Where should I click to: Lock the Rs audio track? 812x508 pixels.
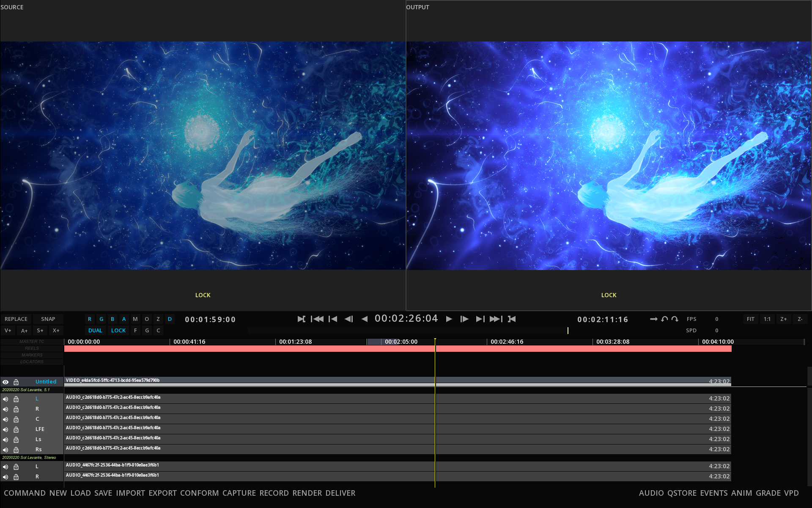(x=16, y=450)
